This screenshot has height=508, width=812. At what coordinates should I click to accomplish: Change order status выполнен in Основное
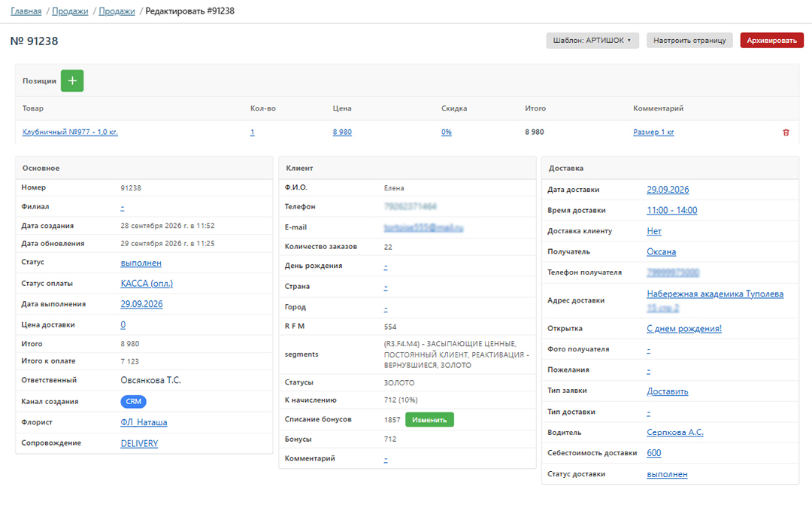(x=141, y=263)
